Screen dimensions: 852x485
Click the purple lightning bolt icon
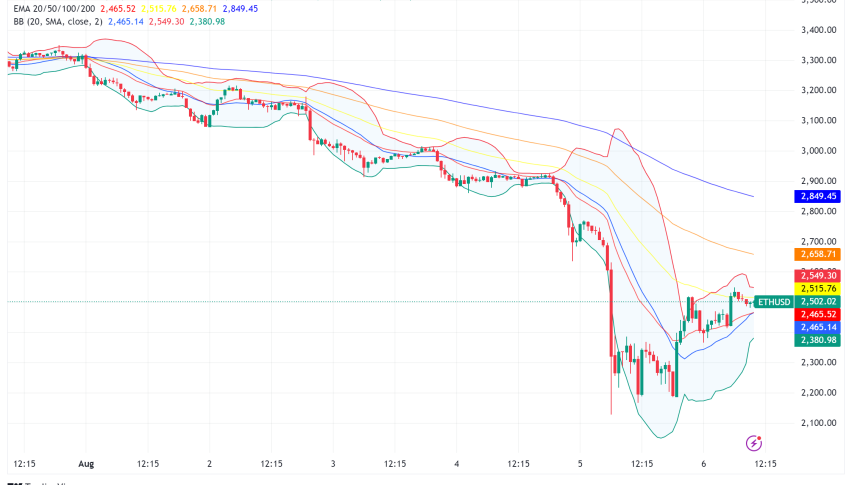pyautogui.click(x=756, y=442)
